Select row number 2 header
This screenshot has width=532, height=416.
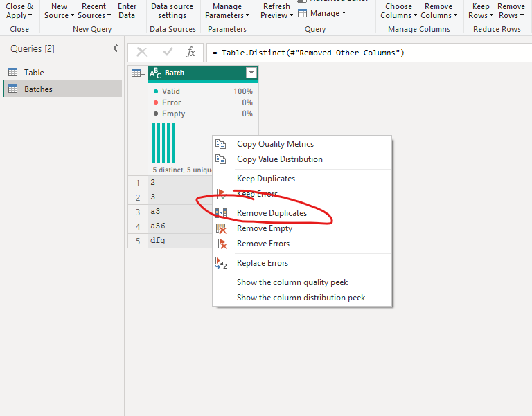tap(138, 197)
